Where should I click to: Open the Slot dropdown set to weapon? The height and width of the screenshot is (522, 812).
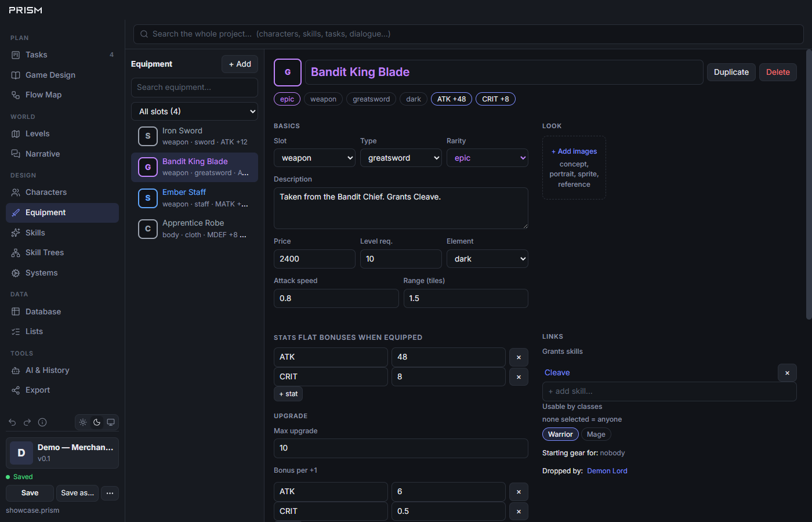click(314, 158)
